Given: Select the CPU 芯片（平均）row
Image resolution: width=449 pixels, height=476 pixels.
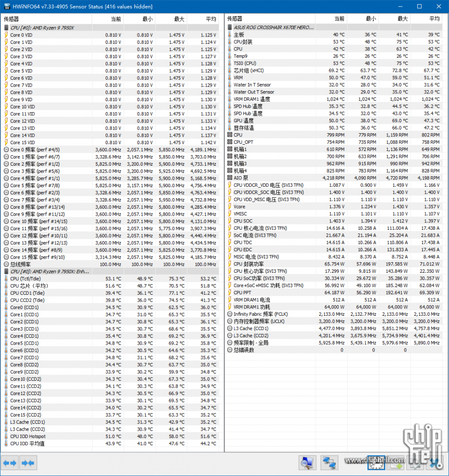Looking at the screenshot, I should (110, 286).
